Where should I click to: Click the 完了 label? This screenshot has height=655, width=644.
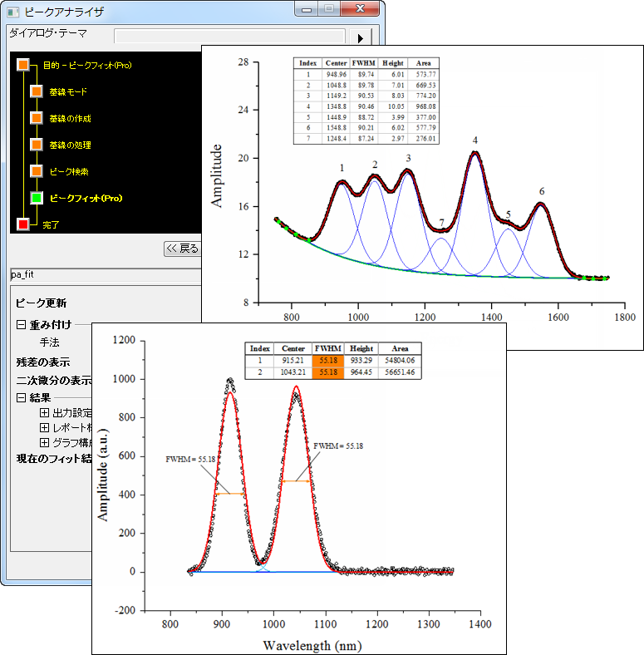51,224
